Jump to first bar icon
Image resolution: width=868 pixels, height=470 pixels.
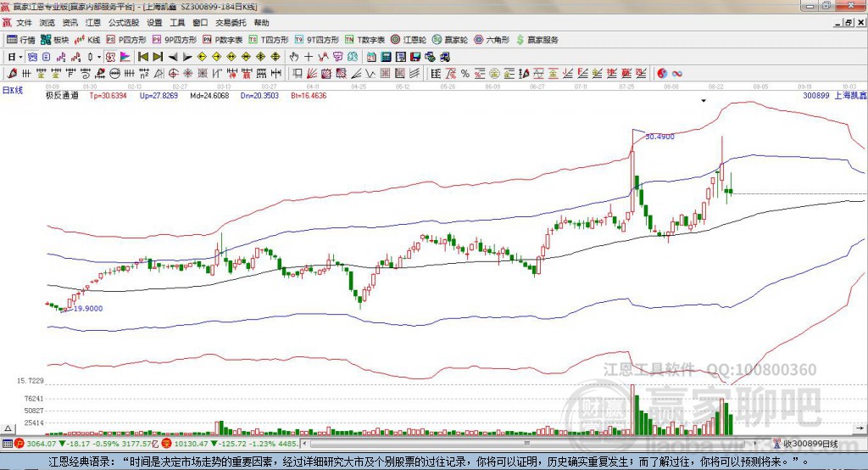(x=143, y=57)
